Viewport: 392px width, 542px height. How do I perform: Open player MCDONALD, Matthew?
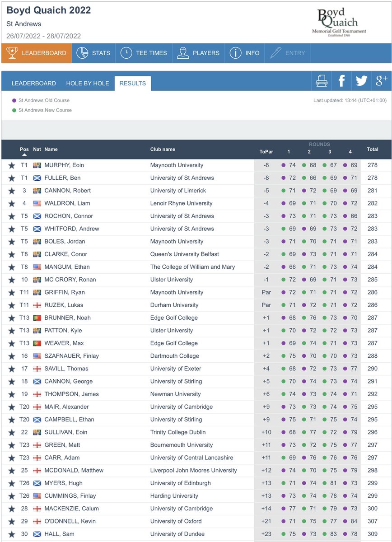(x=74, y=470)
